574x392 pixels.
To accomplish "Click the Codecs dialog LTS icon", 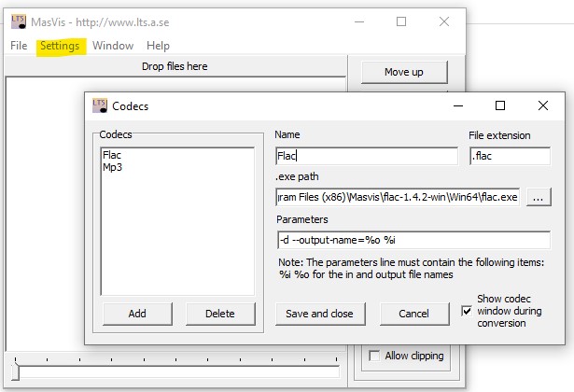I will (x=100, y=106).
